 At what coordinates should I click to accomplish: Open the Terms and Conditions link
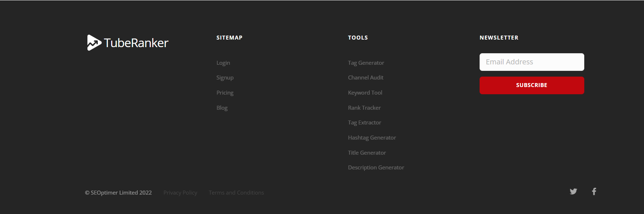[x=236, y=193]
